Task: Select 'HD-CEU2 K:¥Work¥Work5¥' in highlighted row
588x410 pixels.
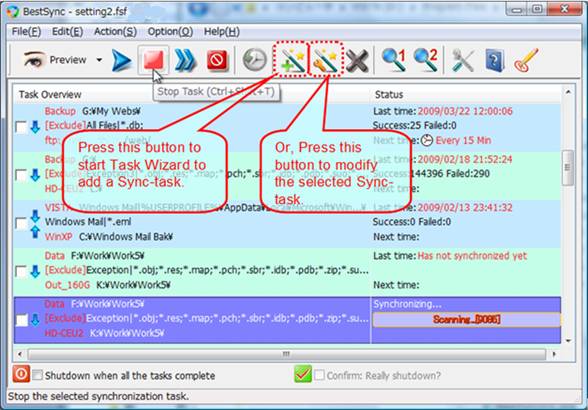Action: point(105,333)
